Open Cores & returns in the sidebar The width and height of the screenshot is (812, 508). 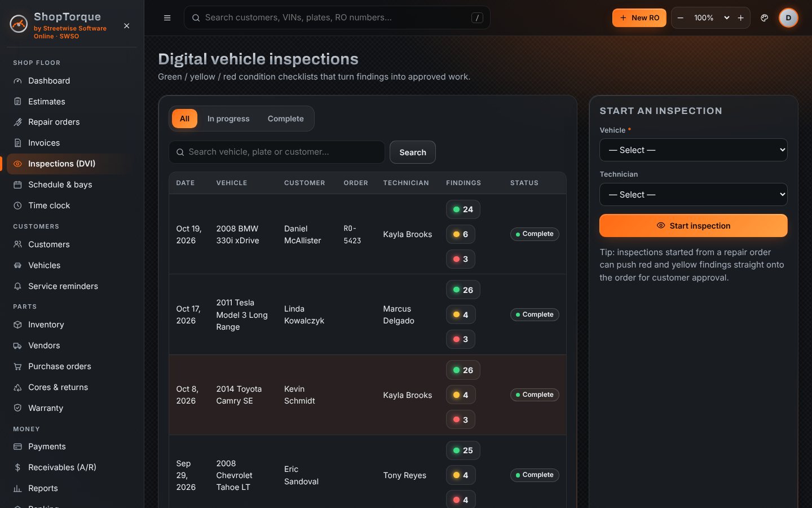coord(69,387)
